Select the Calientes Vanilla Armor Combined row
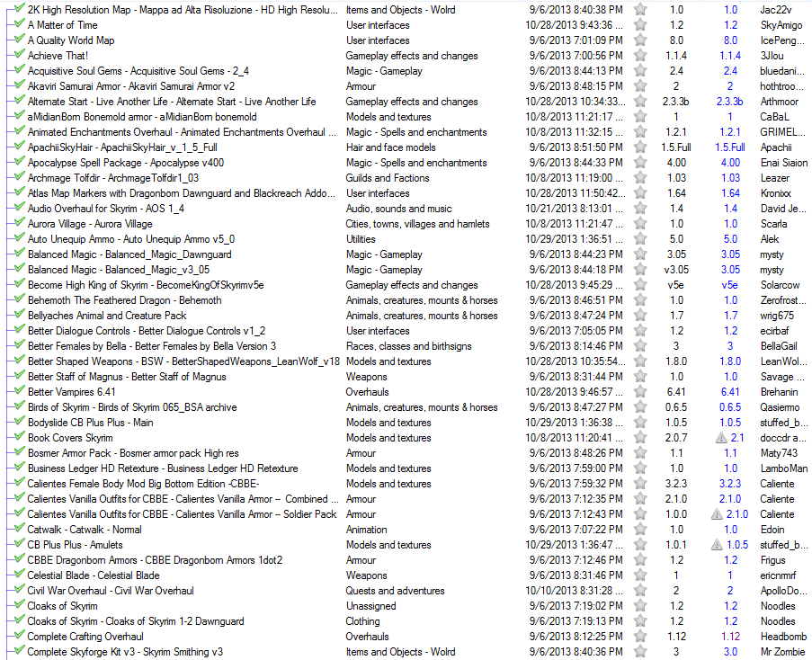Image resolution: width=812 pixels, height=660 pixels. tap(406, 499)
